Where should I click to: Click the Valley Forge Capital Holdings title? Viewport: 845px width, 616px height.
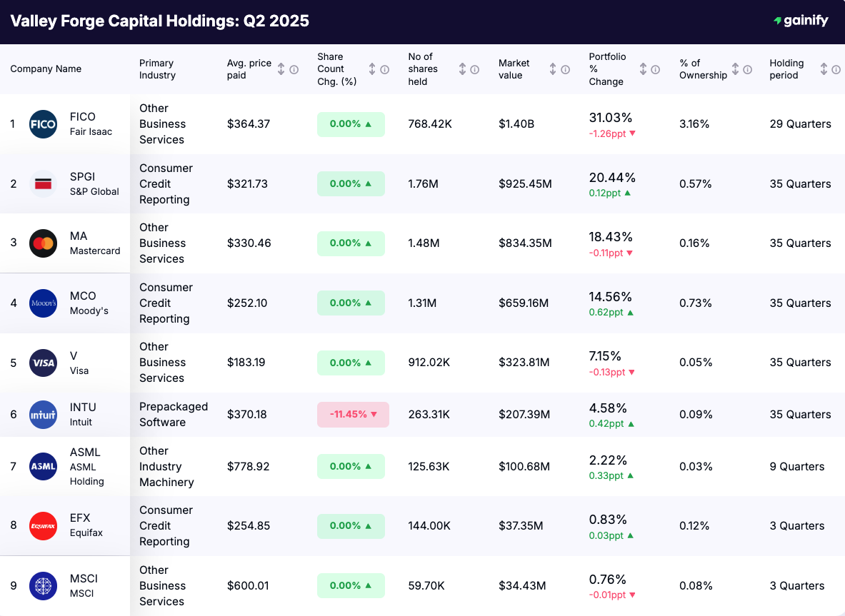point(159,21)
